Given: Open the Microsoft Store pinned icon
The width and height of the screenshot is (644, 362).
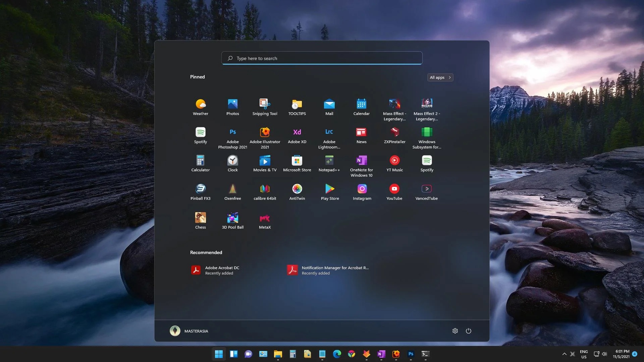Looking at the screenshot, I should 297,164.
